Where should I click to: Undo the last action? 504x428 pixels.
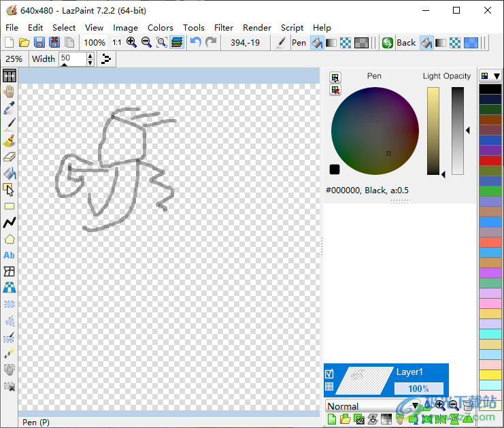tap(195, 42)
